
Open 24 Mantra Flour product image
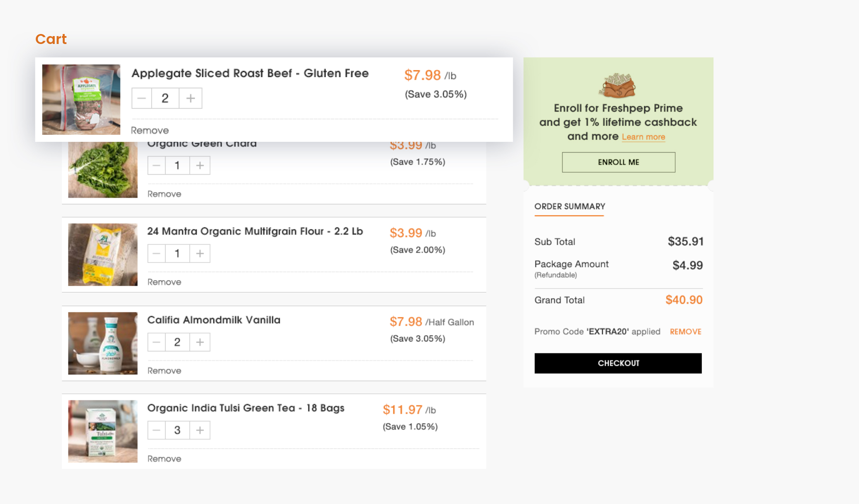103,255
